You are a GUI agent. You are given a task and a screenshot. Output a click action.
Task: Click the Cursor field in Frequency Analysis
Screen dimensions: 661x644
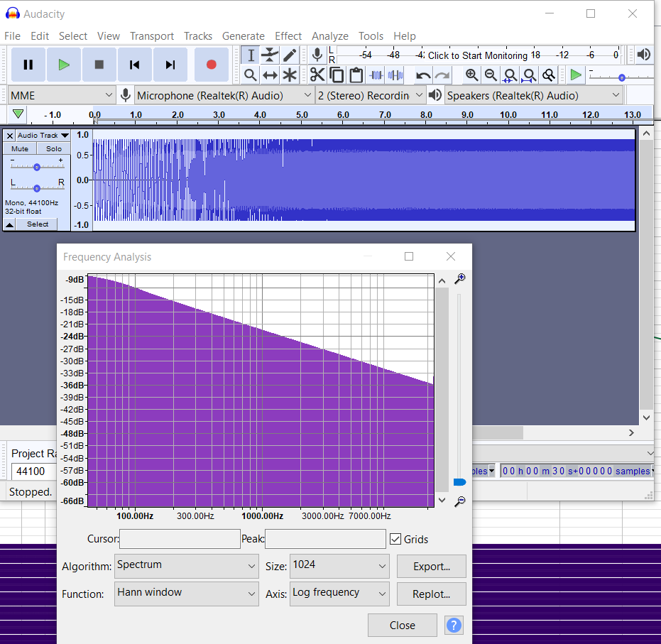pos(180,539)
